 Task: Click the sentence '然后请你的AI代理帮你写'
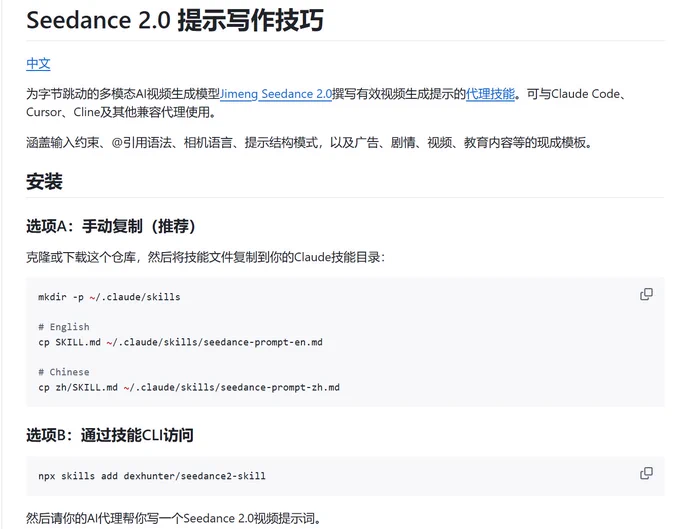(x=173, y=518)
